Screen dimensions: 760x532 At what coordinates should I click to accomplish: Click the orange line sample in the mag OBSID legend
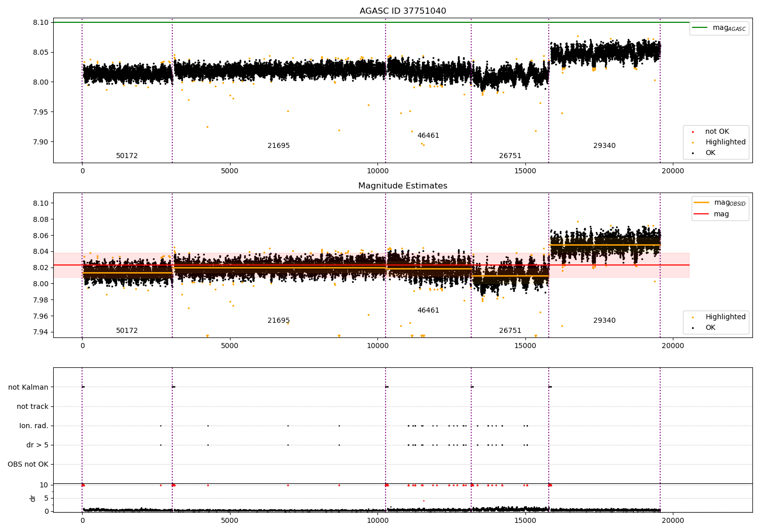(x=702, y=202)
